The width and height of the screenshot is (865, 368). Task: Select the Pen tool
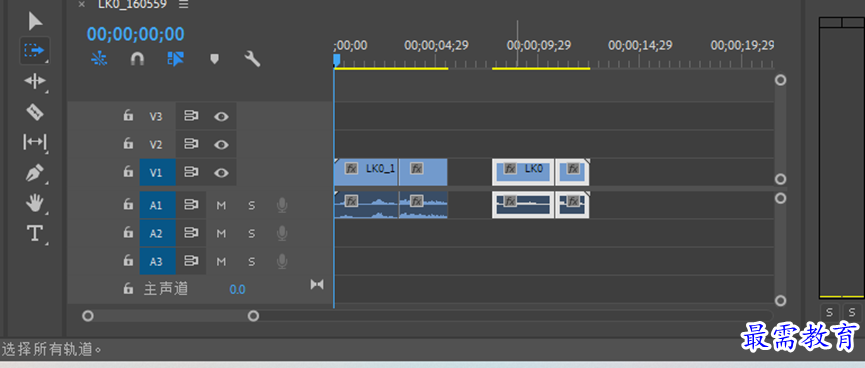click(35, 173)
